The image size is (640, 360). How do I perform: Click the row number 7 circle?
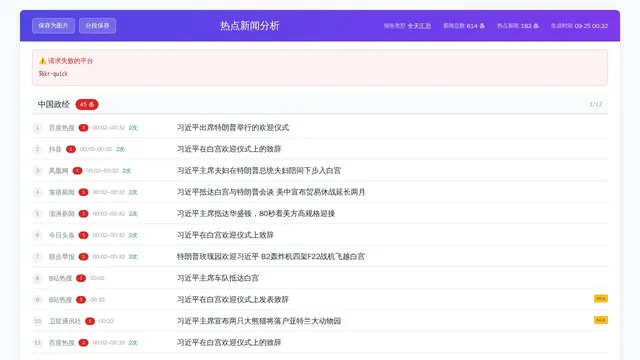[x=38, y=257]
